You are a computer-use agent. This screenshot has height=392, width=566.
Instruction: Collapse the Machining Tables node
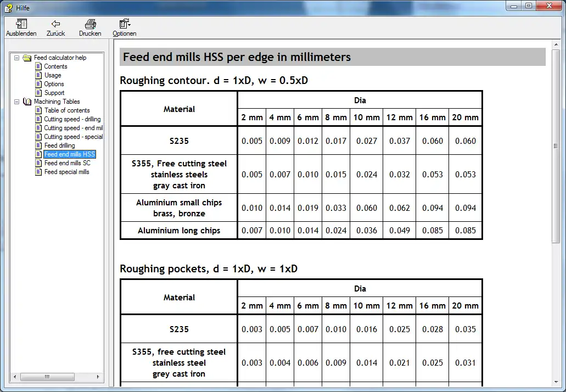point(16,102)
